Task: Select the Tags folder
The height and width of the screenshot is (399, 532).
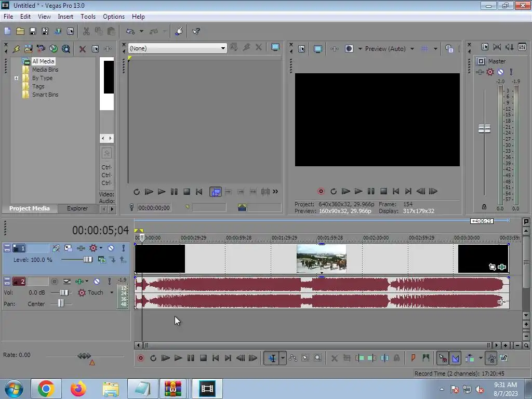Action: coord(38,86)
